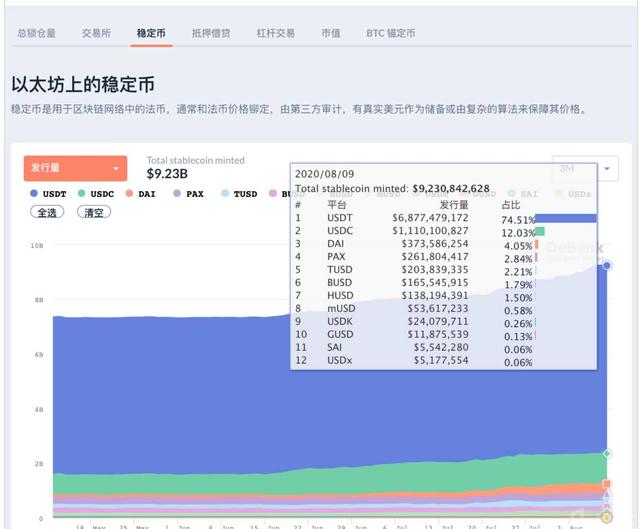Click the 清空 clear button
Image resolution: width=640 pixels, height=529 pixels.
coord(94,212)
